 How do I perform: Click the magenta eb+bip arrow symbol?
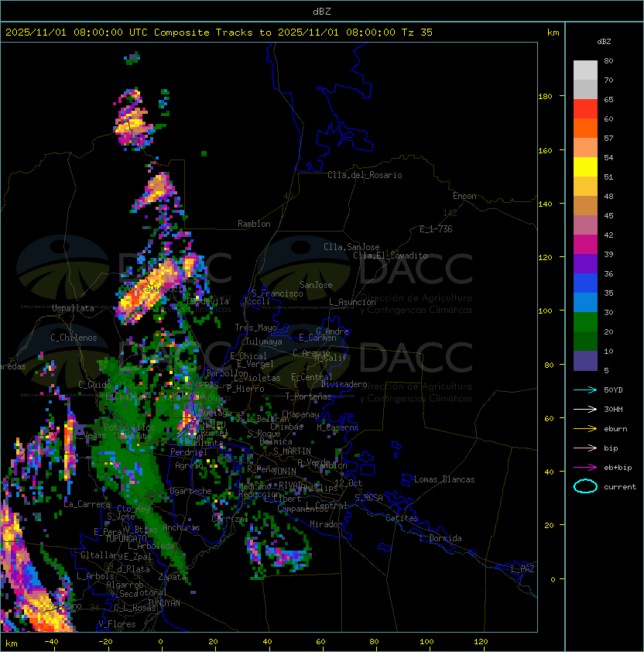[x=585, y=468]
